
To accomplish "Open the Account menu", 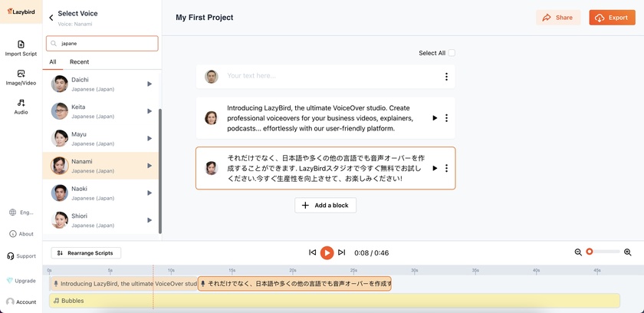I will (x=21, y=302).
